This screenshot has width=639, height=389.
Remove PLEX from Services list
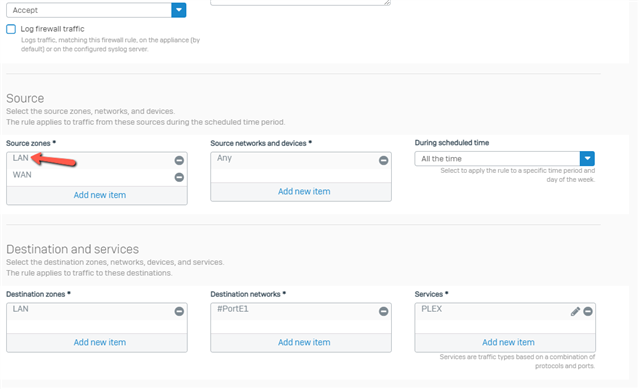pos(588,311)
